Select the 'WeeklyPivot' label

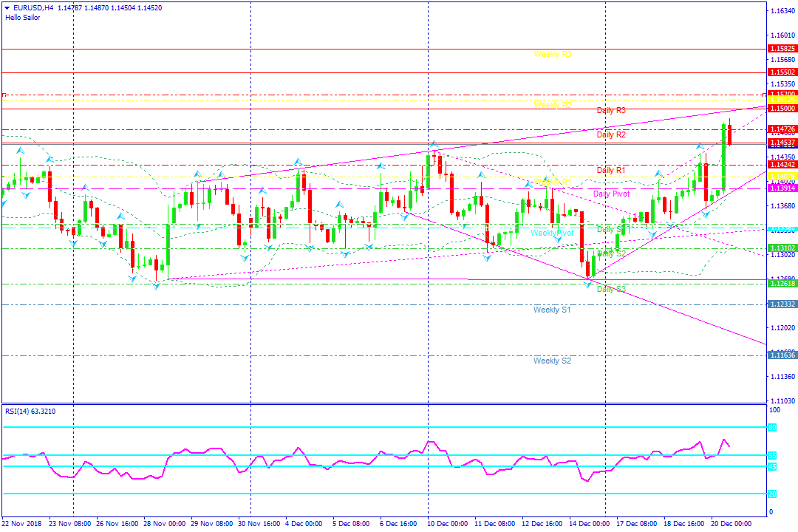(552, 233)
